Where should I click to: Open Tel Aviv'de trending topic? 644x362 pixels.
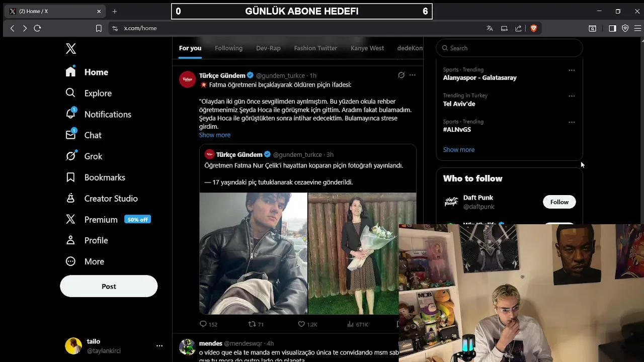coord(459,104)
